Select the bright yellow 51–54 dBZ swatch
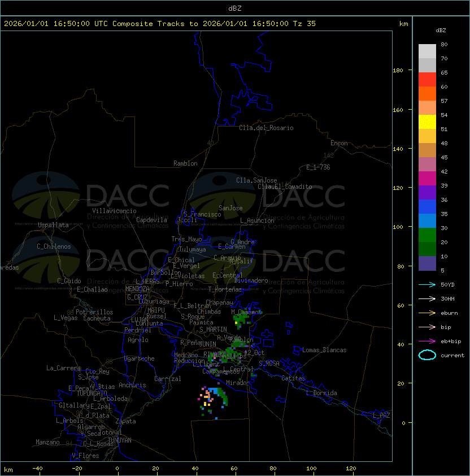Screen dimensions: 470x476 427,122
